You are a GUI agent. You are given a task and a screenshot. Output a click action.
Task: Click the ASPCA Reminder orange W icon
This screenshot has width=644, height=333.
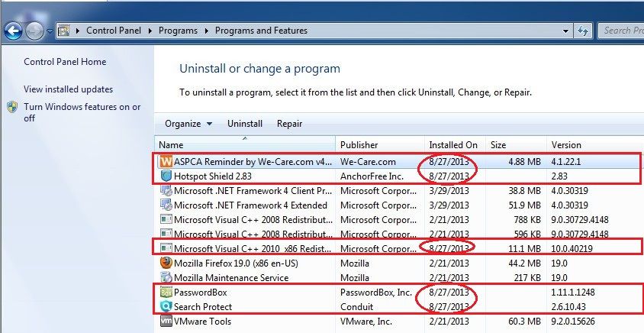point(166,162)
